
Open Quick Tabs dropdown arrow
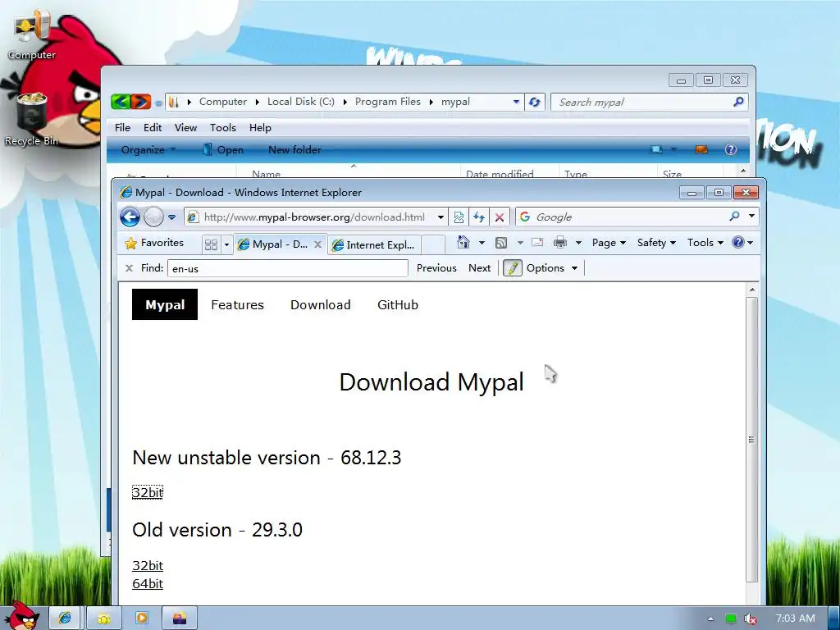(x=226, y=244)
